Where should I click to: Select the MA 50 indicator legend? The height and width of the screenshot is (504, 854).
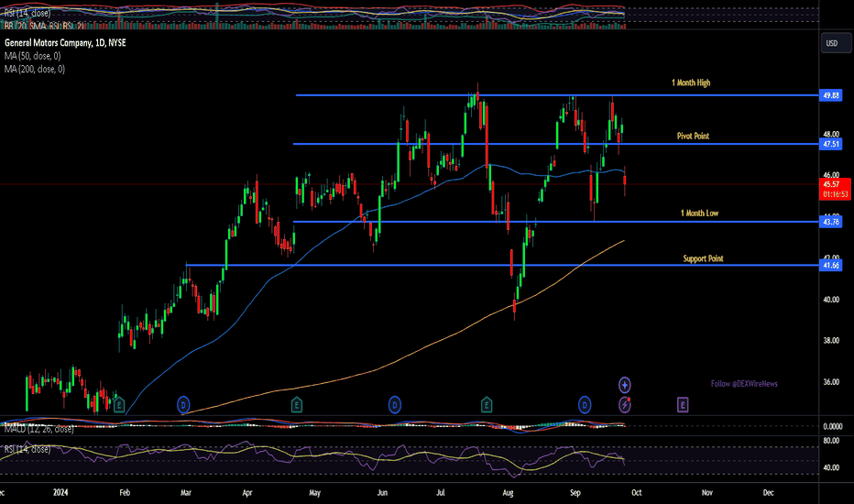32,56
